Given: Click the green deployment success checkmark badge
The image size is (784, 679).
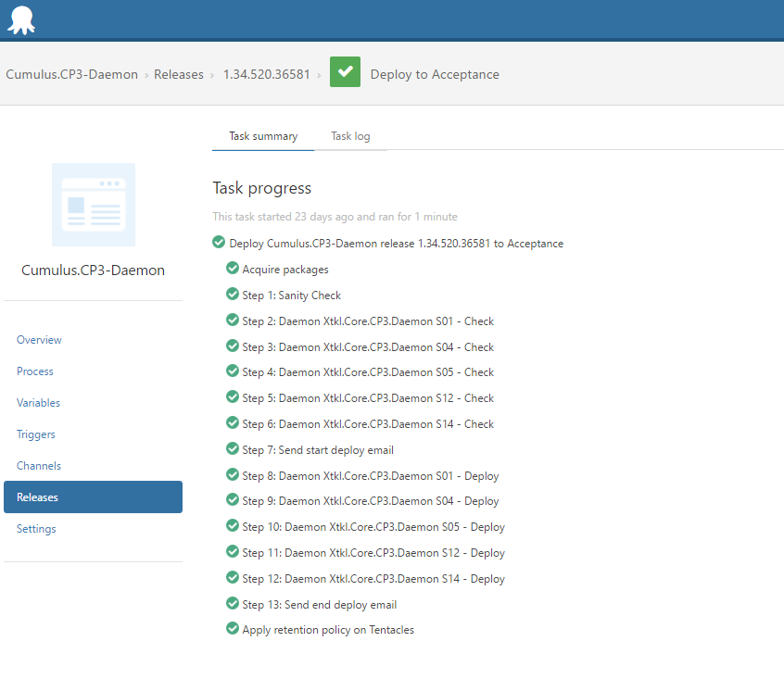Looking at the screenshot, I should [345, 72].
